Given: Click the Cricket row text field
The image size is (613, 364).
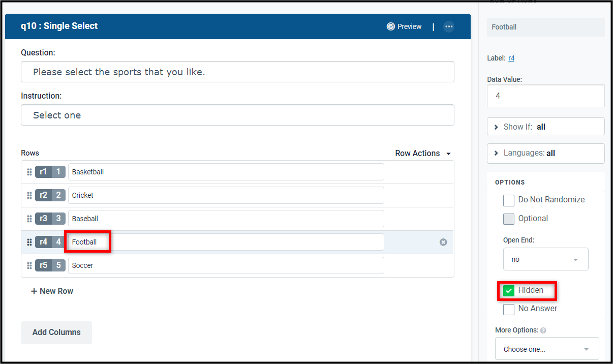Looking at the screenshot, I should [x=226, y=195].
